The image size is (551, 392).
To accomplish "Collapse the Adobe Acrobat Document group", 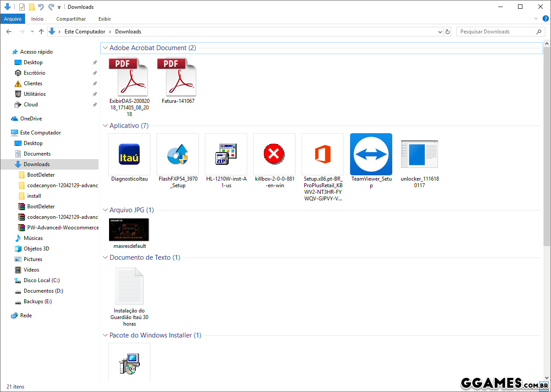I will (105, 48).
